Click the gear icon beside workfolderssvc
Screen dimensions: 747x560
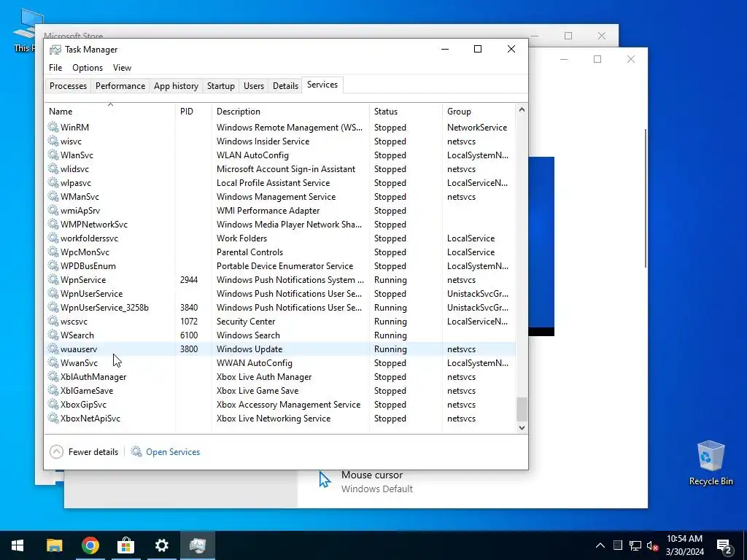pos(53,238)
